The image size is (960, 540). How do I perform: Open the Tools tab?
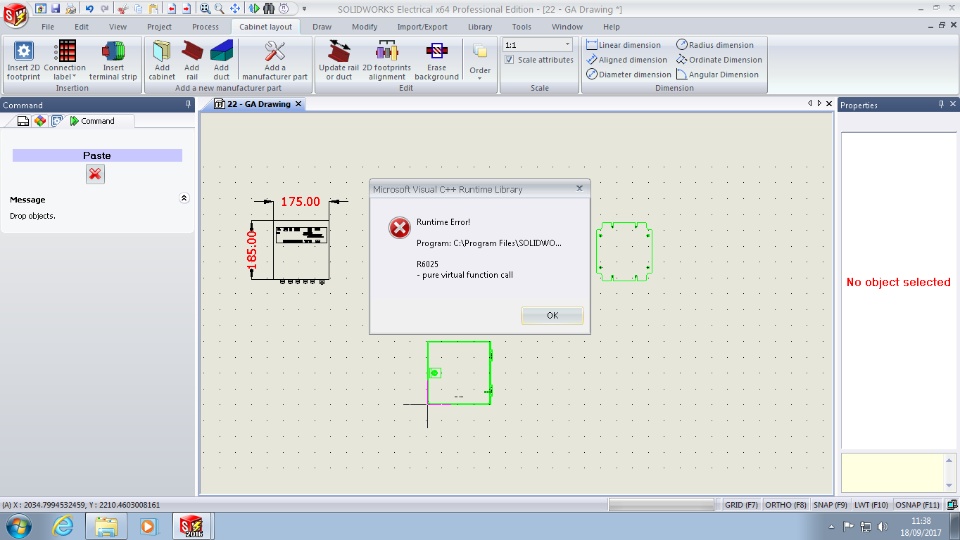pos(522,27)
